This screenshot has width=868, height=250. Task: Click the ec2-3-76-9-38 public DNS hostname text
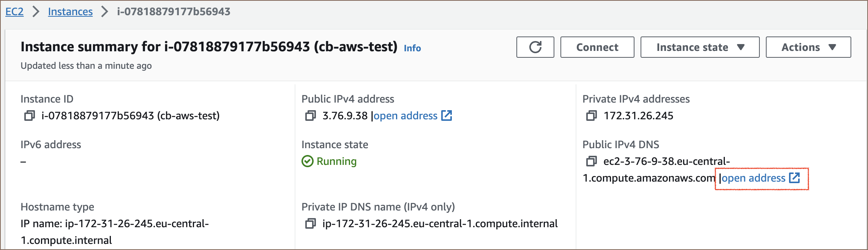(x=666, y=161)
